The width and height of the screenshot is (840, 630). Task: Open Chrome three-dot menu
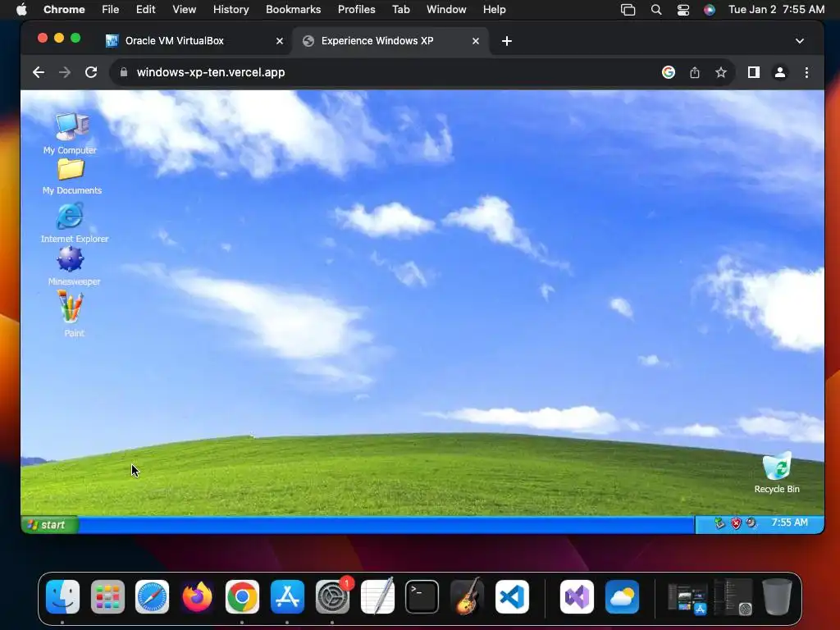pos(807,72)
